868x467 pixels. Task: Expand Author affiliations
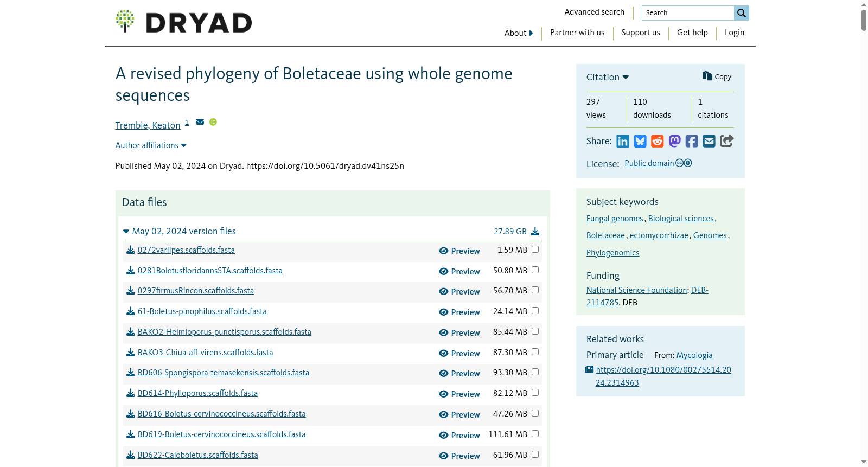click(151, 145)
